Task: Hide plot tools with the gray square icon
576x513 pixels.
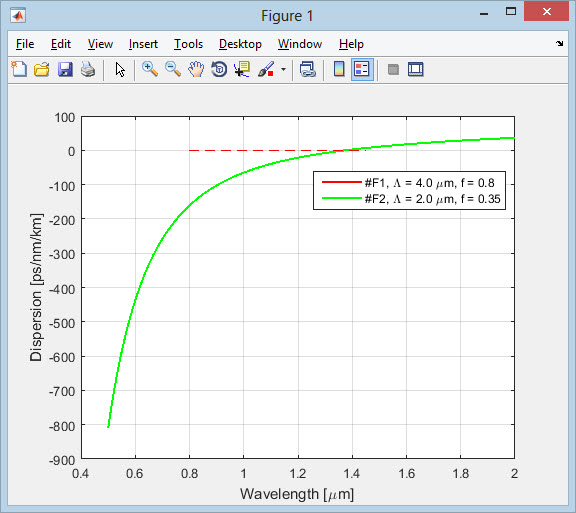Action: click(393, 69)
